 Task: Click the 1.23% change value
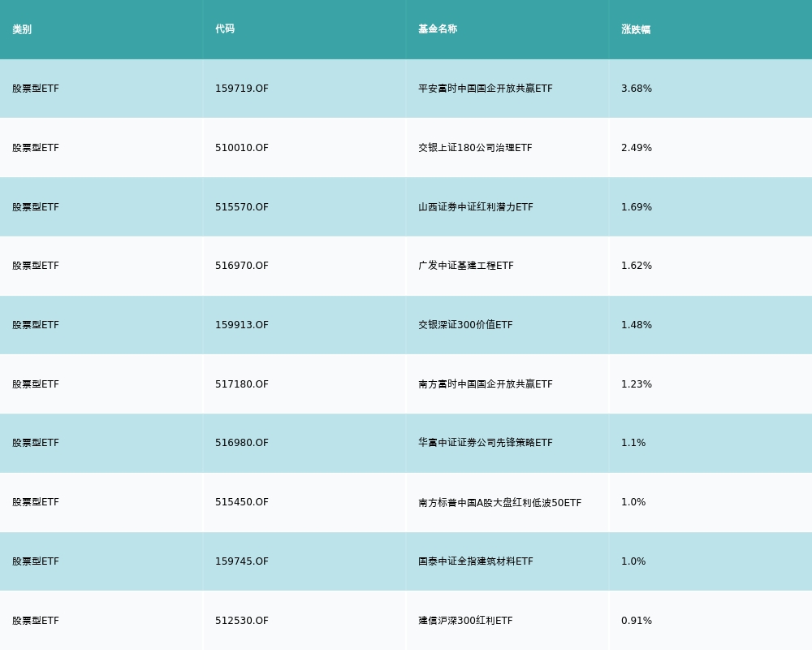click(x=637, y=384)
